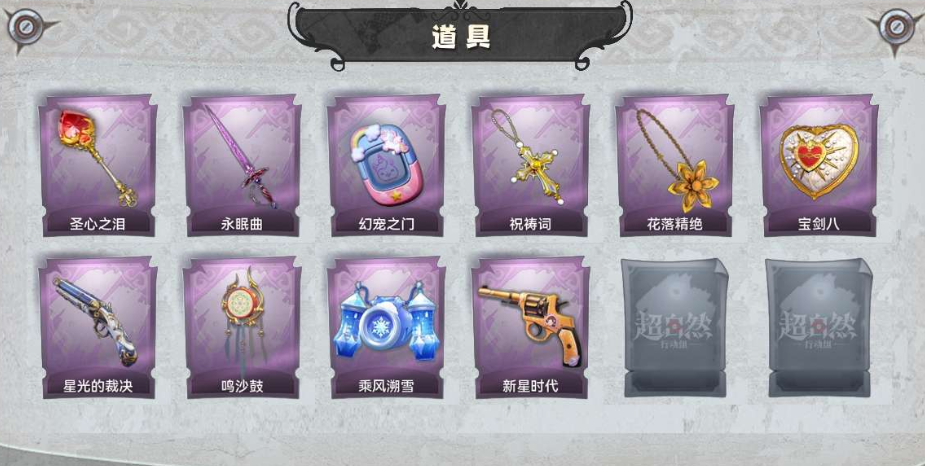This screenshot has width=925, height=466.
Task: Click the 新星时代 name label
Action: [x=530, y=386]
